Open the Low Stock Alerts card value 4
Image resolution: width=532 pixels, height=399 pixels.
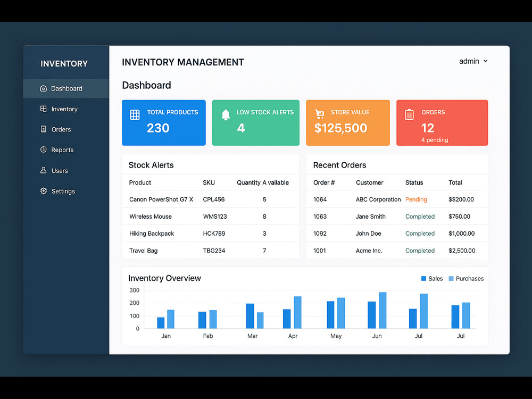pos(241,128)
